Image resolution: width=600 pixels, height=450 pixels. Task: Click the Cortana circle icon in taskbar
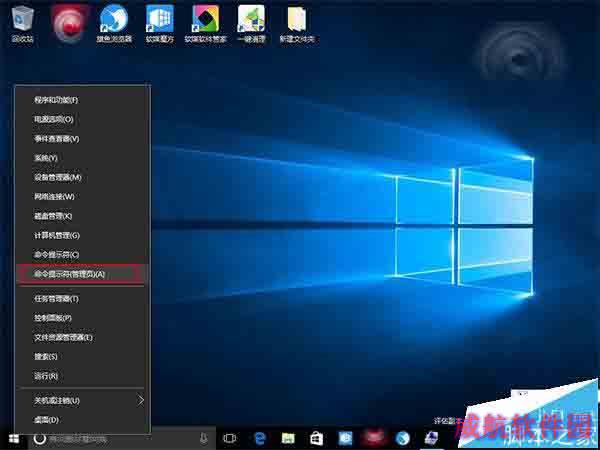tap(40, 439)
